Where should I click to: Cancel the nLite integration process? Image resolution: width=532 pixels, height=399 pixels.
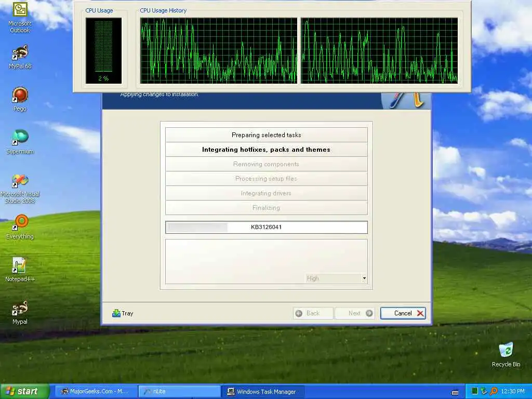403,313
